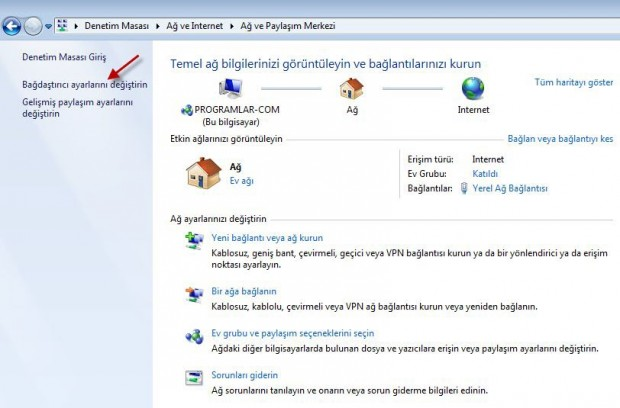Click Bağlan veya bağlantıyı kes link

[560, 139]
